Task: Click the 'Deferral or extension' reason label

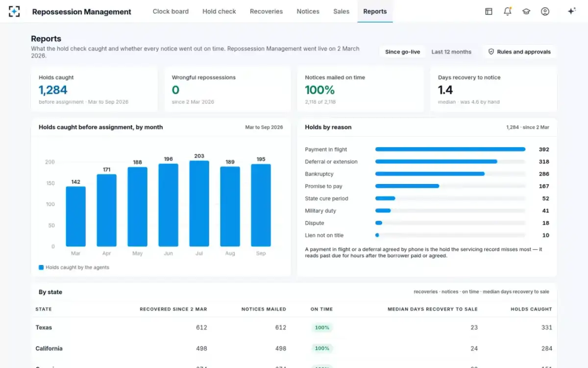Action: pos(331,161)
